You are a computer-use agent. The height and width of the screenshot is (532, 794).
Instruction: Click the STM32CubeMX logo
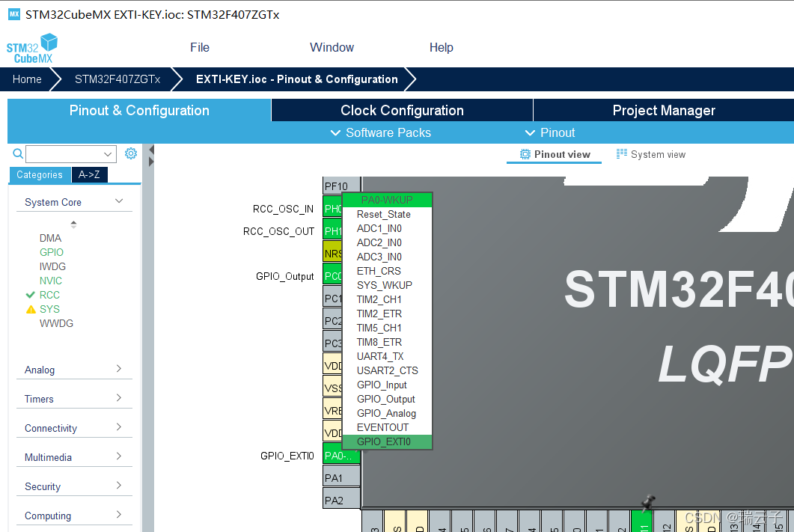pyautogui.click(x=31, y=47)
